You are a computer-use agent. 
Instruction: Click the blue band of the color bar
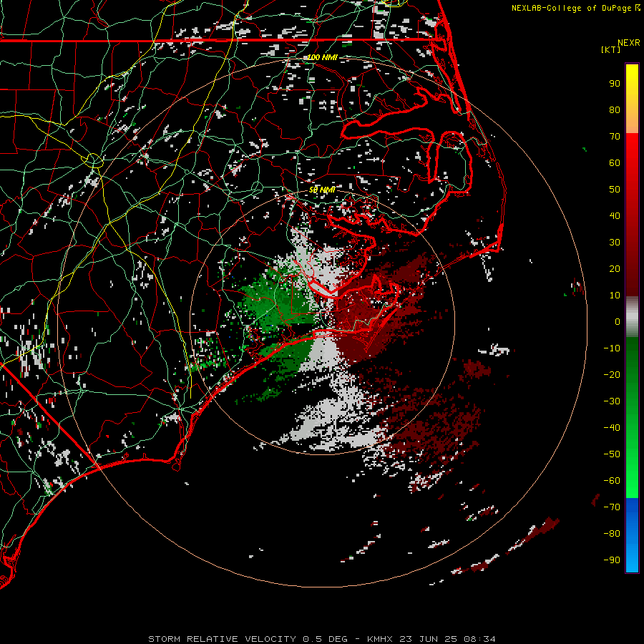click(632, 535)
